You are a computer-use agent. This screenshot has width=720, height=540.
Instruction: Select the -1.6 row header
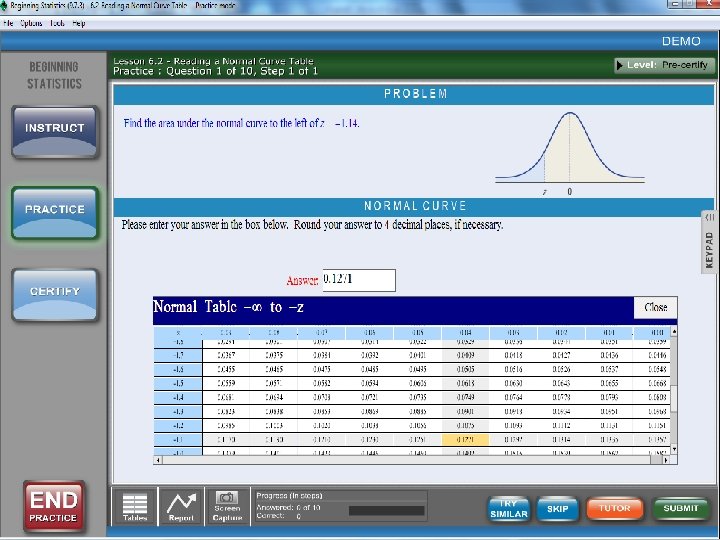click(x=178, y=369)
